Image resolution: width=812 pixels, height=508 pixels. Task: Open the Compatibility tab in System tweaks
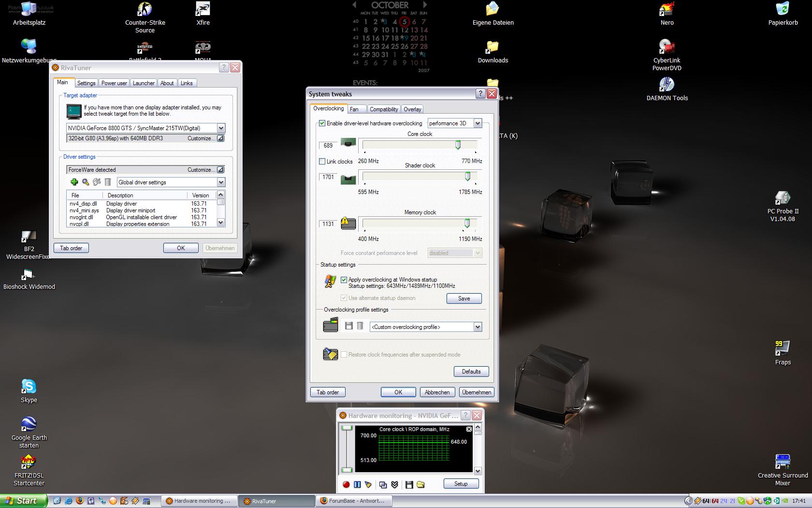tap(384, 109)
